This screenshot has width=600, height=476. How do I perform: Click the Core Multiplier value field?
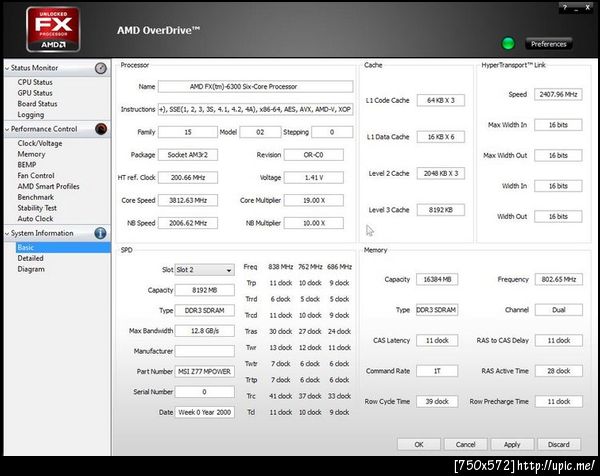[314, 201]
